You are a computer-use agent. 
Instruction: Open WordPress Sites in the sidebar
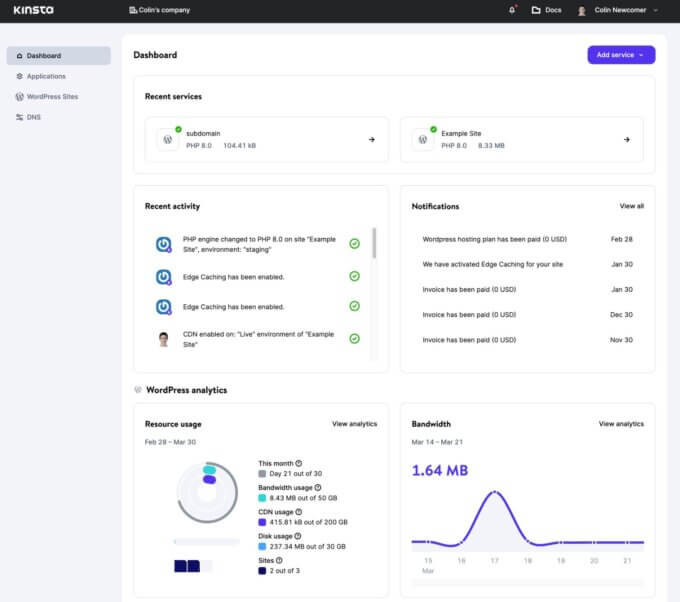click(52, 97)
